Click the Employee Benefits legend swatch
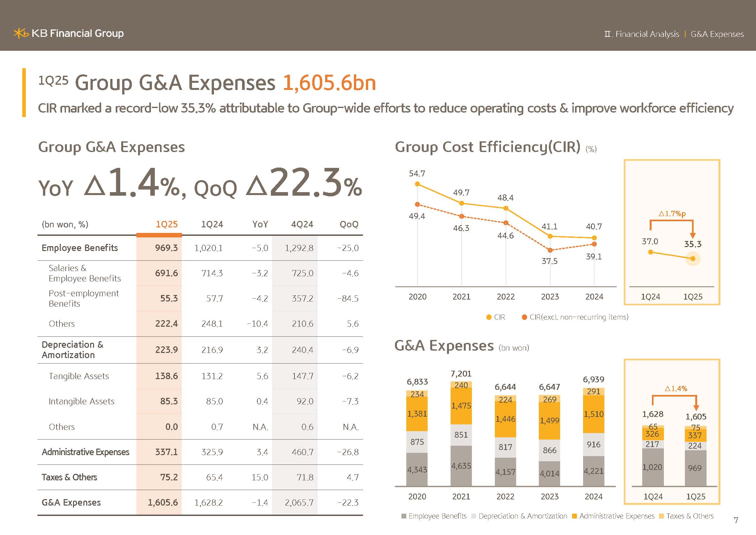The height and width of the screenshot is (535, 756). coord(404,516)
